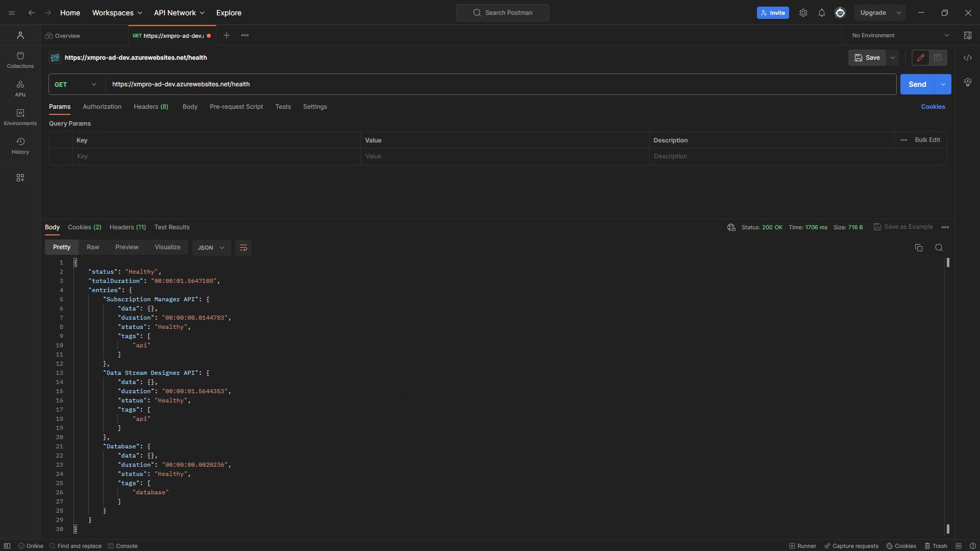Open the Cookies link
Viewport: 980px width, 551px height.
[933, 107]
